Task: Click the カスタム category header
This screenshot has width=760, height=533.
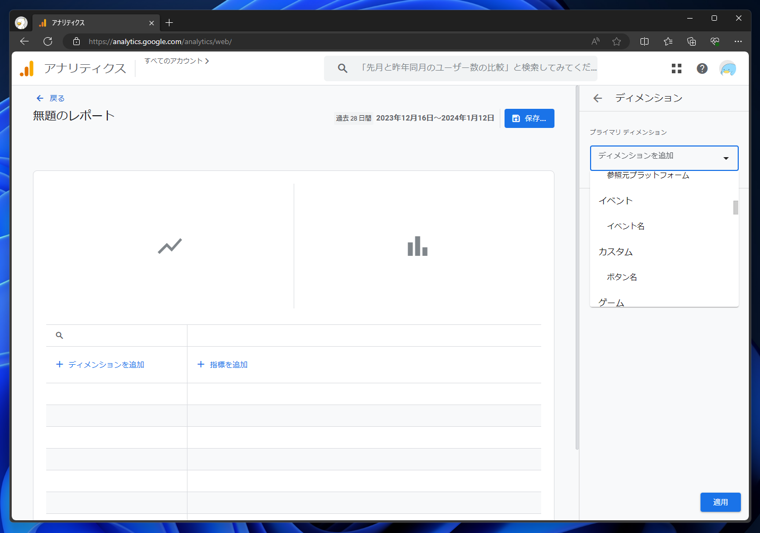Action: [x=615, y=252]
